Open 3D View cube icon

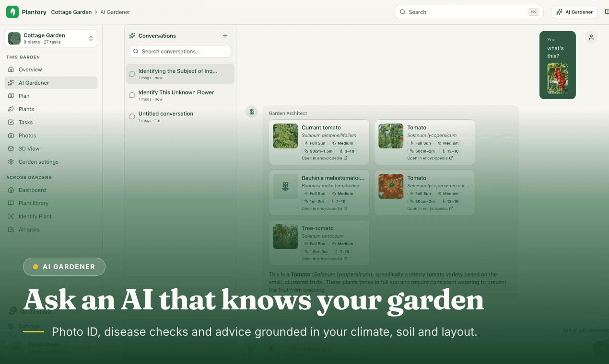point(11,148)
